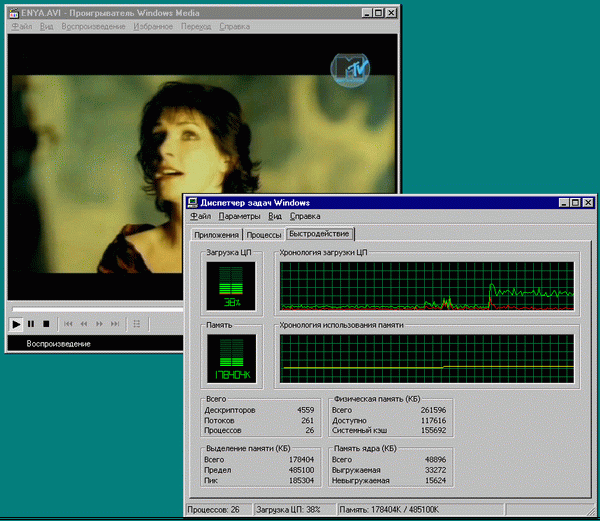Click the preview/playlist icon in player controls
This screenshot has height=521, width=600.
(x=137, y=324)
